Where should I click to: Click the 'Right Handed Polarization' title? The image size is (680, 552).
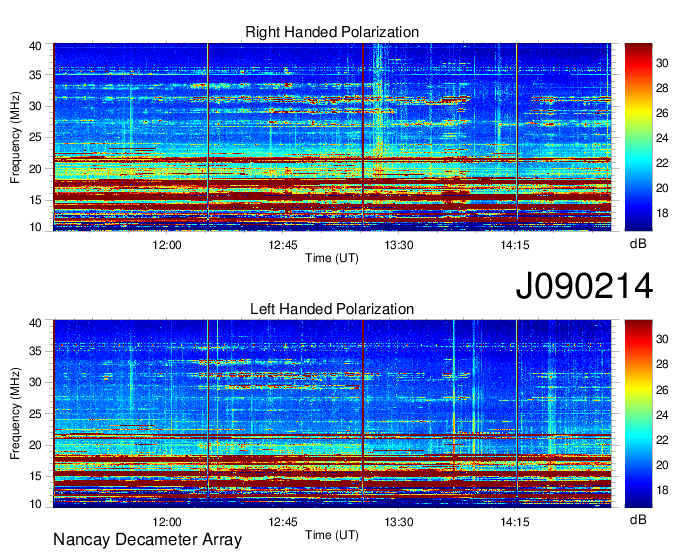click(332, 32)
